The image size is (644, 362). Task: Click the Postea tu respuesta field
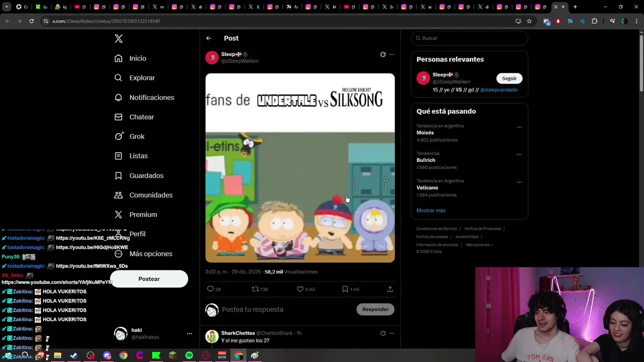pos(287,309)
